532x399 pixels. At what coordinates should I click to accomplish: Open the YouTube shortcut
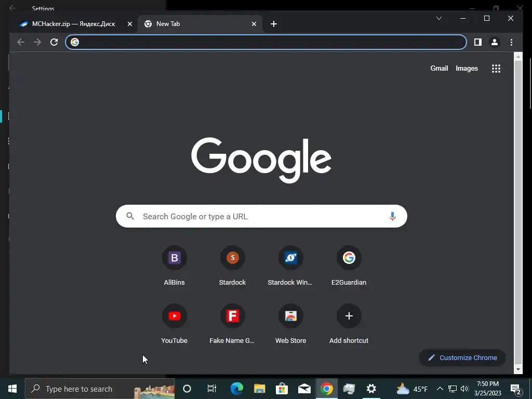[x=175, y=324]
